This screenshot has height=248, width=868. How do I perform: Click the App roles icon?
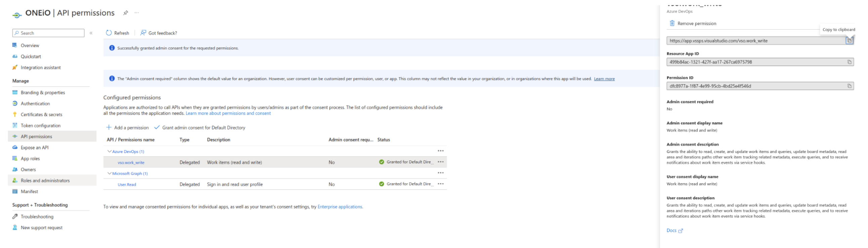(x=15, y=158)
